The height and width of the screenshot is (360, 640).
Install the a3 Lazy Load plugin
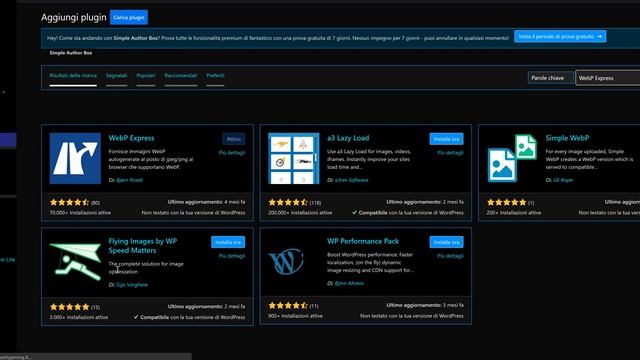coord(446,139)
